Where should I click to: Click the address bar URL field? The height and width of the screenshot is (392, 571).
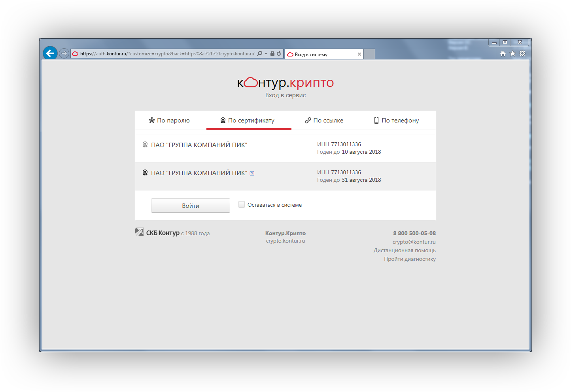[x=167, y=54]
